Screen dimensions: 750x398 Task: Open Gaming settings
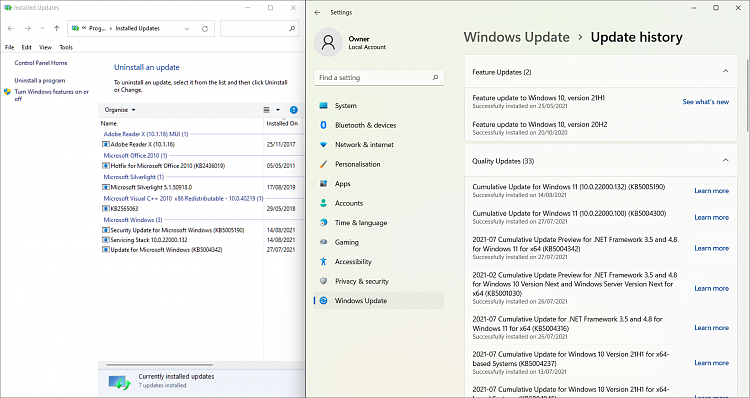coord(379,242)
